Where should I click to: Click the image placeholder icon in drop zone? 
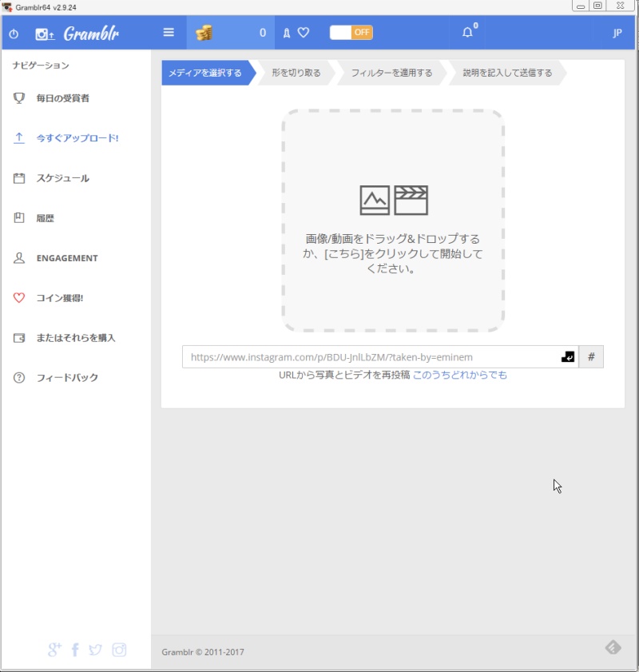point(375,200)
